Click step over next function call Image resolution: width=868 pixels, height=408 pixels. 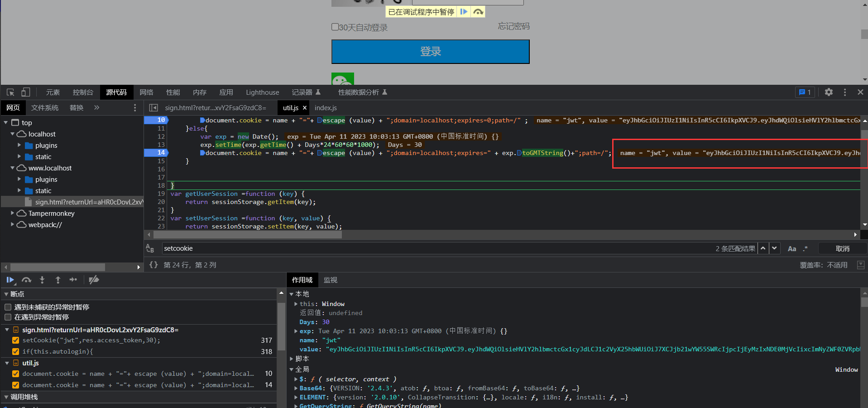coord(27,280)
